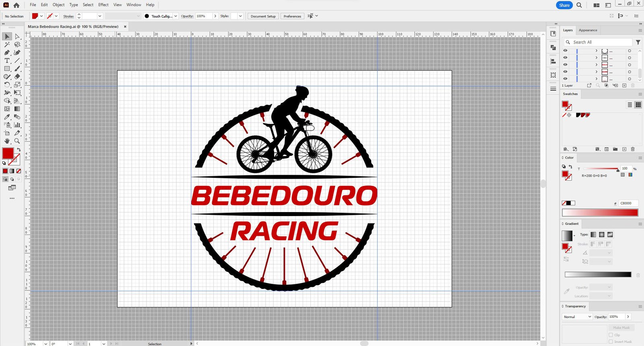Select the Line Segment tool
The width and height of the screenshot is (644, 346).
(17, 61)
